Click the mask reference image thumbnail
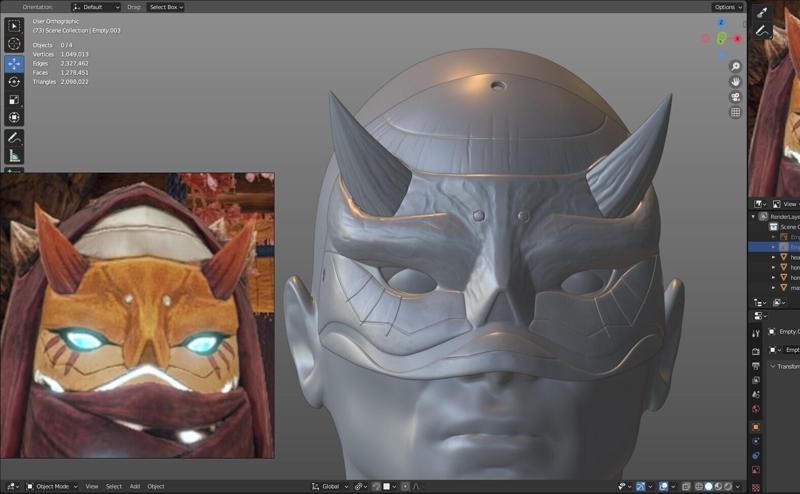This screenshot has width=800, height=494. click(x=137, y=315)
